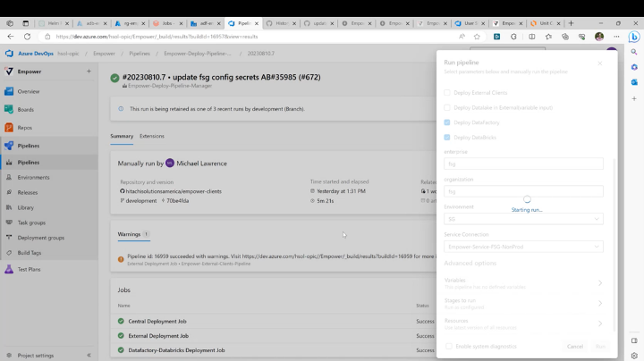Select the Pipelines sub-item in sidebar
This screenshot has width=644, height=361.
pyautogui.click(x=29, y=163)
